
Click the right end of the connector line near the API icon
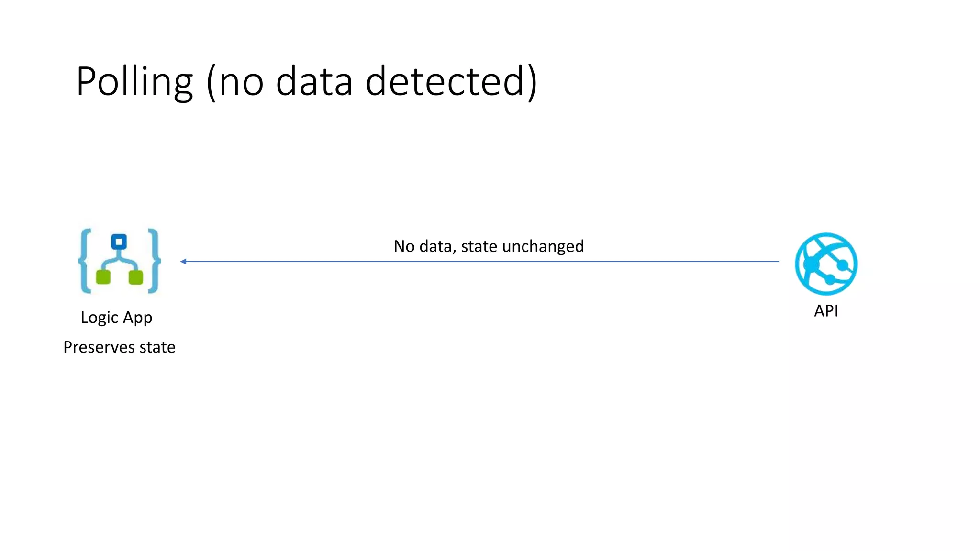tap(775, 262)
